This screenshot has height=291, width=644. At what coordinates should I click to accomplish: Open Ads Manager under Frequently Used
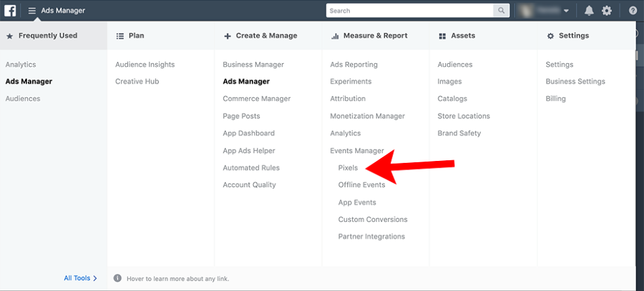[29, 81]
